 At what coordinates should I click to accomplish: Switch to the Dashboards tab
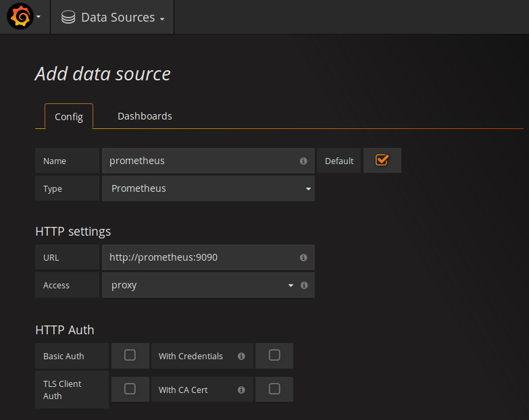pyautogui.click(x=145, y=116)
